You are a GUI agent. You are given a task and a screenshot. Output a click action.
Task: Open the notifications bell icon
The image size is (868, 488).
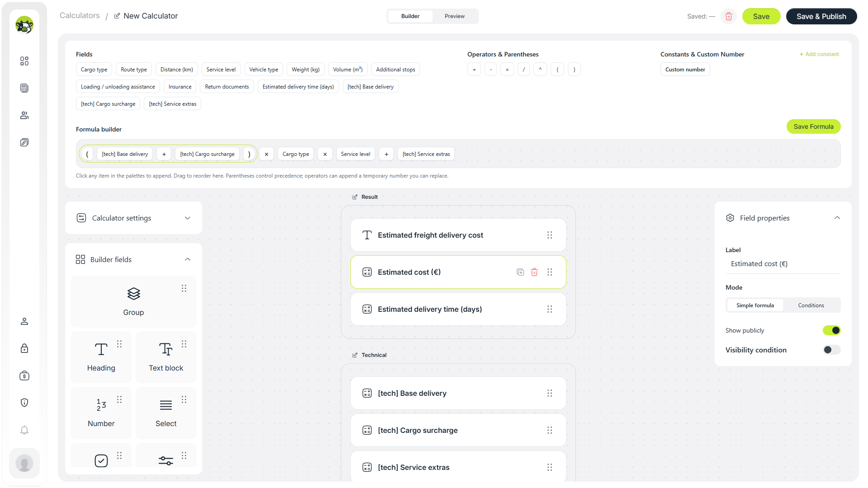pyautogui.click(x=24, y=430)
